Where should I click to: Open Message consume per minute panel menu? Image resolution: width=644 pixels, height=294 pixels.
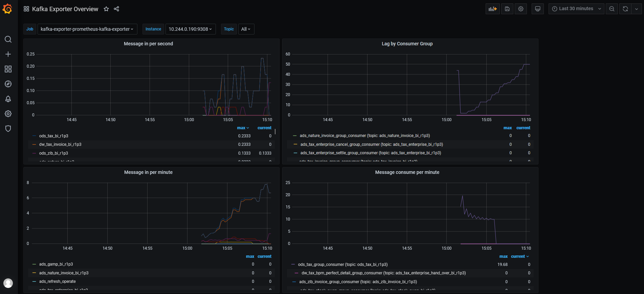407,172
